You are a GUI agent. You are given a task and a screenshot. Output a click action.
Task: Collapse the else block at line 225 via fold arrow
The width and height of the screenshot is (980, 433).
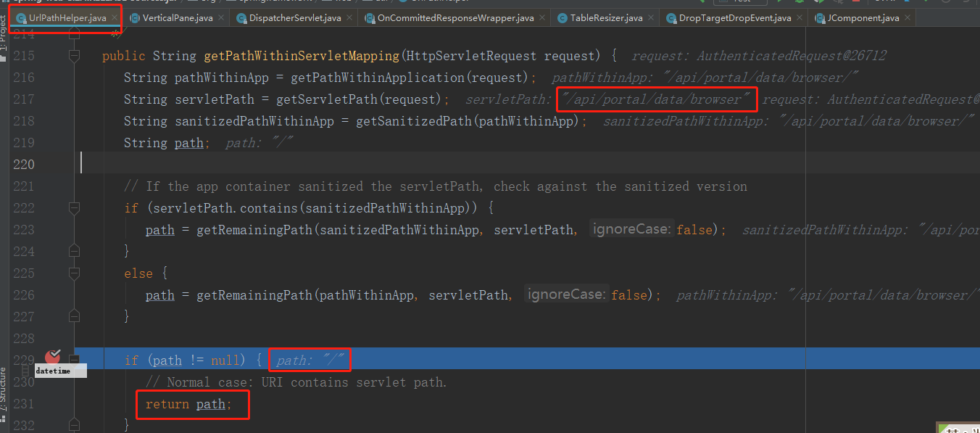point(73,273)
